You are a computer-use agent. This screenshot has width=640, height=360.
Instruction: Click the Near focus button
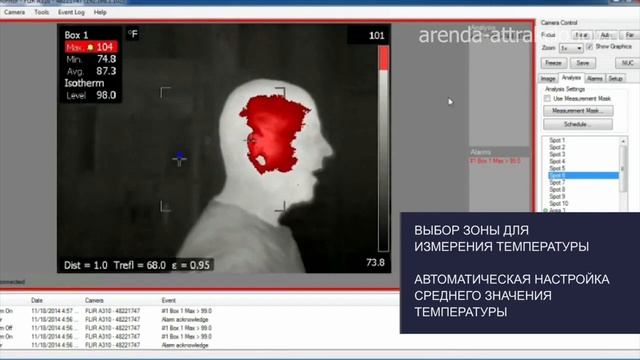tap(581, 36)
